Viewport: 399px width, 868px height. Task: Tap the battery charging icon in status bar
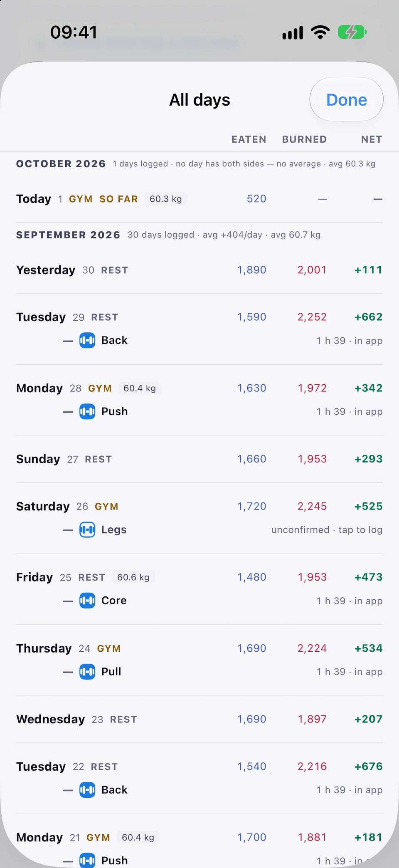pos(352,32)
